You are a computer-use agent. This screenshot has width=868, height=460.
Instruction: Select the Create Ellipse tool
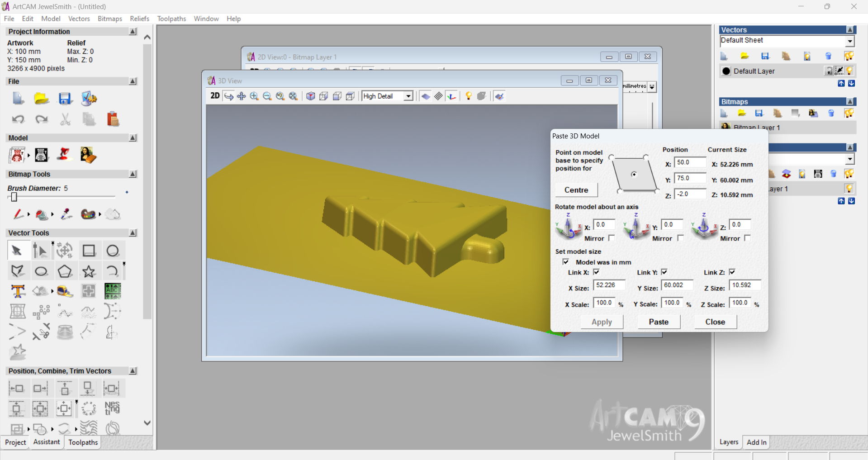pyautogui.click(x=41, y=271)
